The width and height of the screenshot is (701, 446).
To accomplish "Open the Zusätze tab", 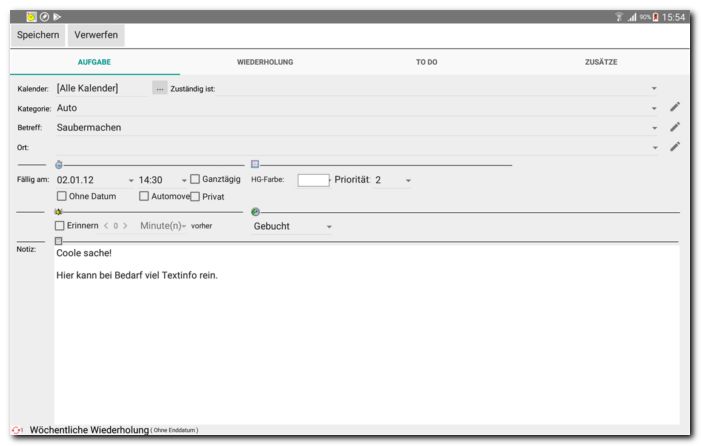I will [601, 62].
